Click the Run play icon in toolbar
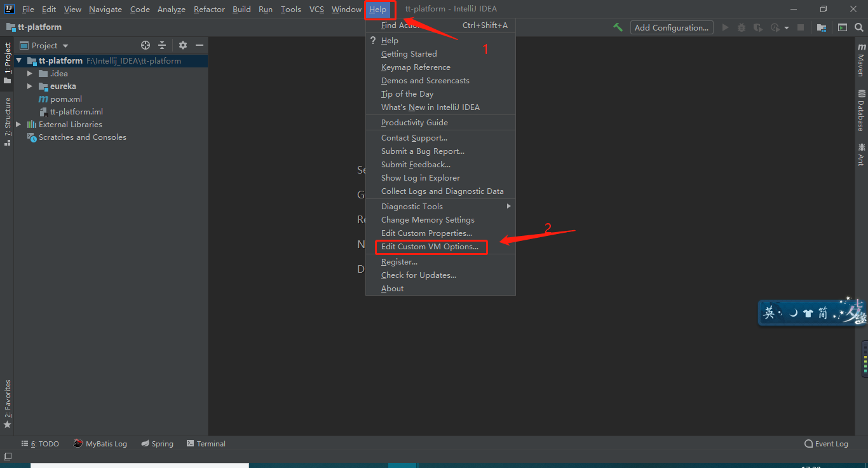Screen dimensions: 868x468 (x=726, y=27)
